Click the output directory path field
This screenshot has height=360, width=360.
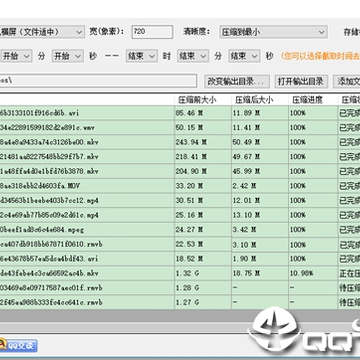[x=98, y=81]
